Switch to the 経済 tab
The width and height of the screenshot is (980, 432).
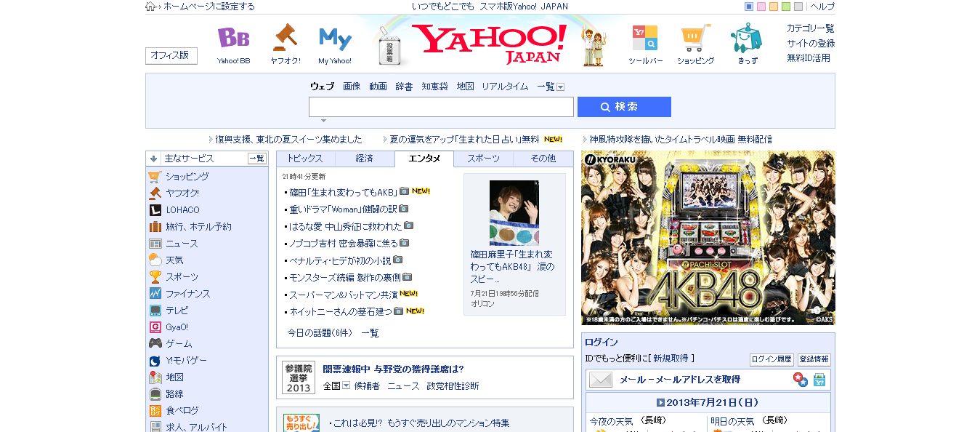coord(365,159)
